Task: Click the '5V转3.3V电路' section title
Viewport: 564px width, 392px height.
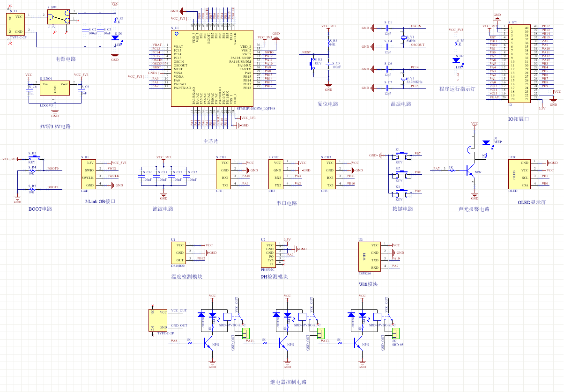Action: (x=55, y=126)
